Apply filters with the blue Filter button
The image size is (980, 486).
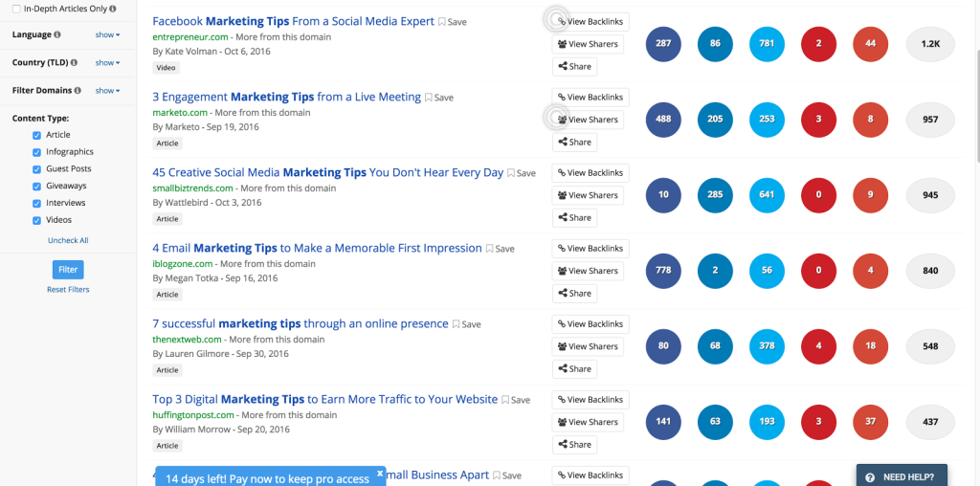pyautogui.click(x=68, y=270)
